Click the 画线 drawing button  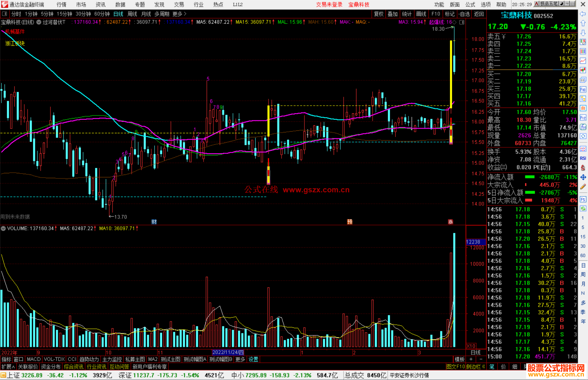coord(421,14)
